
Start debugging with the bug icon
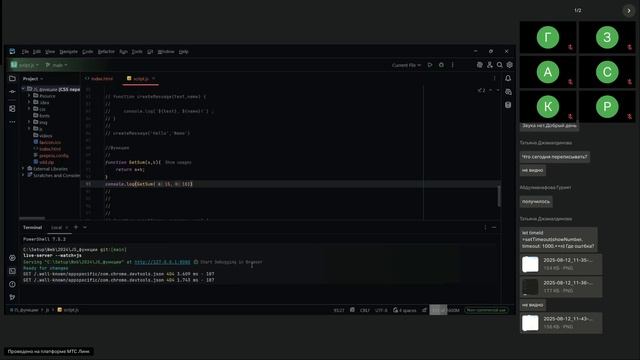(x=441, y=65)
